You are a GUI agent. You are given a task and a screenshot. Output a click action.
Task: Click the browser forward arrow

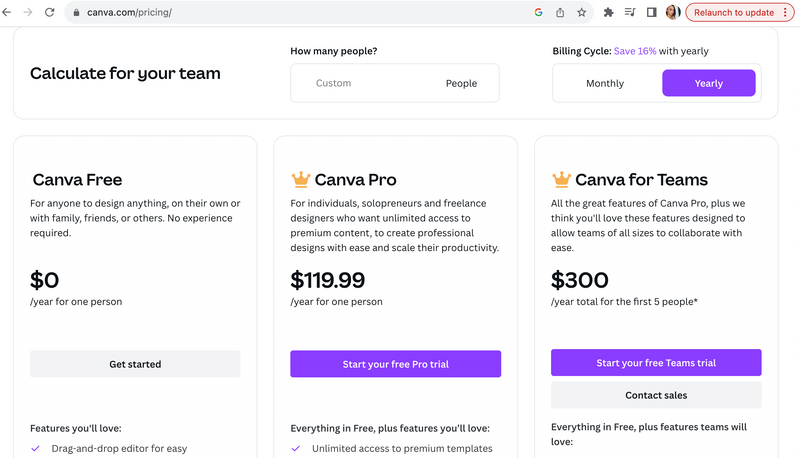click(x=28, y=12)
